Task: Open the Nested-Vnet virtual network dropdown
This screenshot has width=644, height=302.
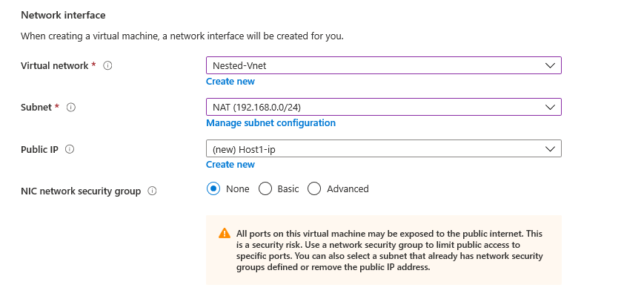Action: pyautogui.click(x=371, y=65)
